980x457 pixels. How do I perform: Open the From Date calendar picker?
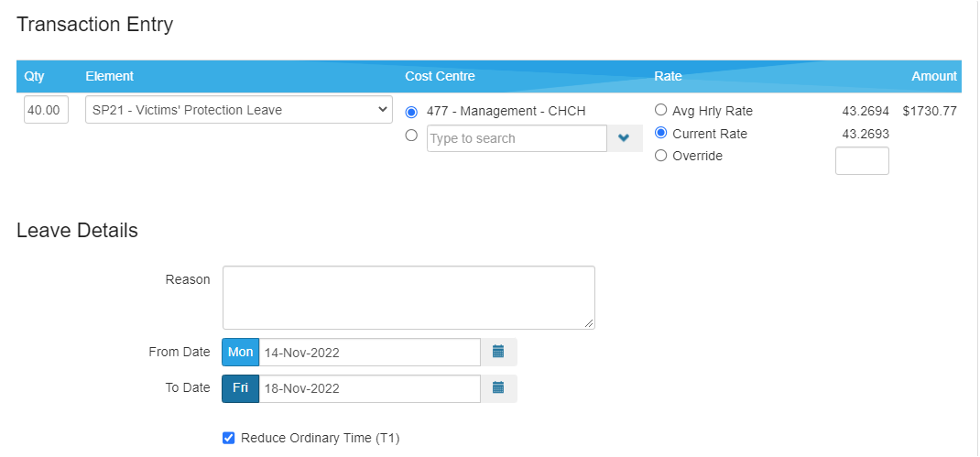(x=498, y=352)
